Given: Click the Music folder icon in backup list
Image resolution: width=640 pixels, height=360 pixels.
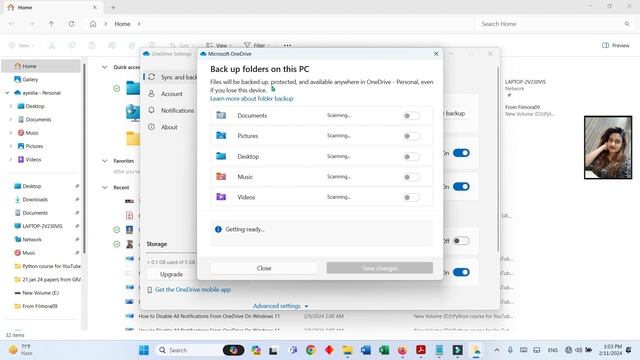Looking at the screenshot, I should 221,176.
